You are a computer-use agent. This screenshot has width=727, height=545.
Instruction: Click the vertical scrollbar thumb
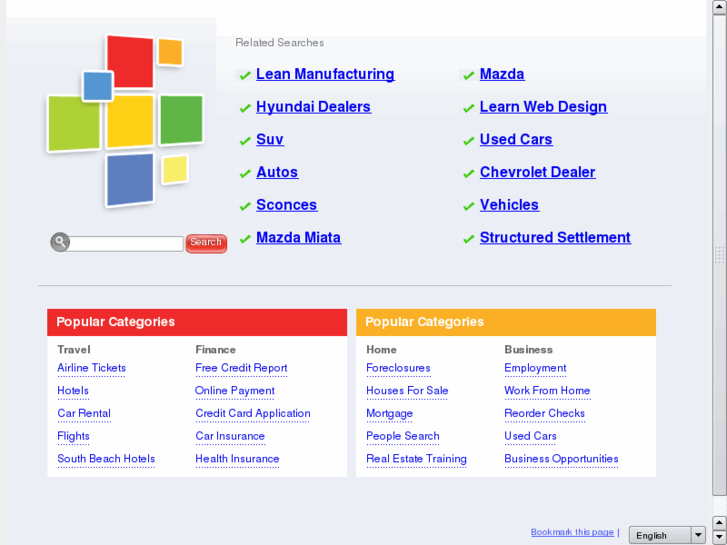tap(719, 255)
